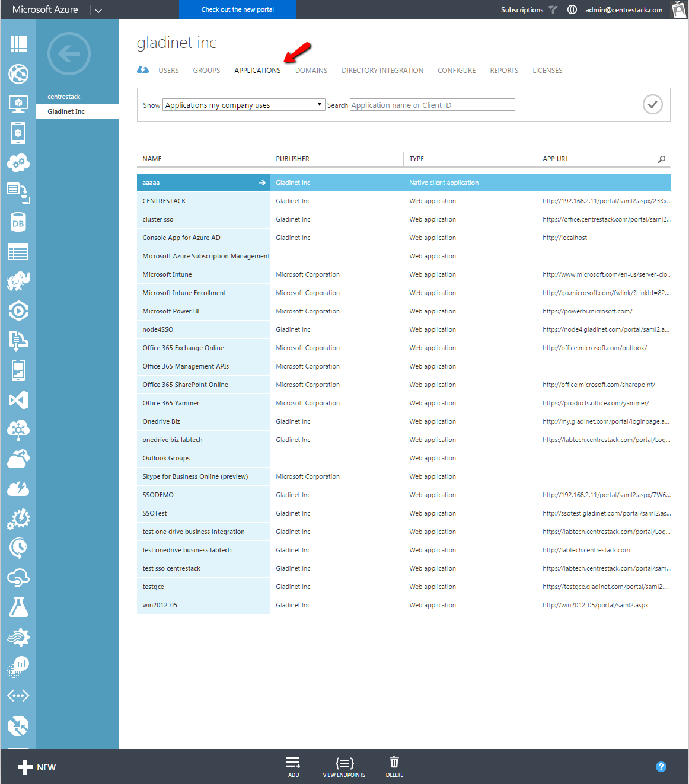Click 'Check out the new portal' link
Screen dimensions: 689x784
[237, 9]
